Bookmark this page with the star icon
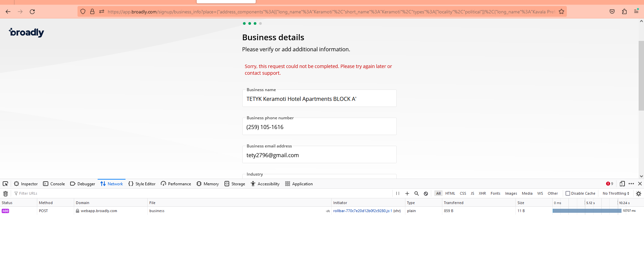This screenshot has width=644, height=255. click(561, 12)
